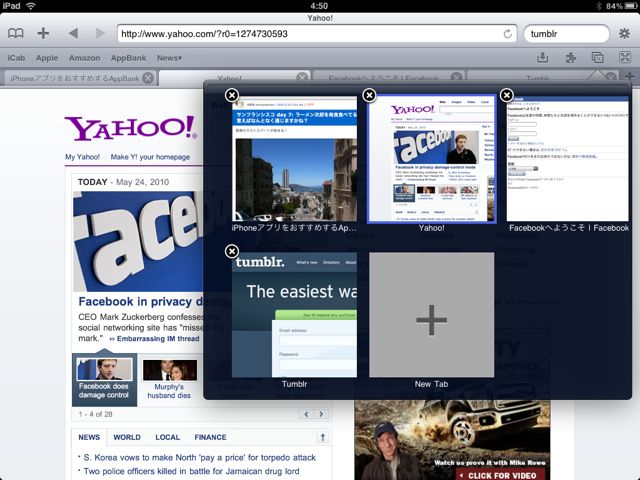This screenshot has height=480, width=640.
Task: Select the NEWS tab
Action: click(x=89, y=437)
